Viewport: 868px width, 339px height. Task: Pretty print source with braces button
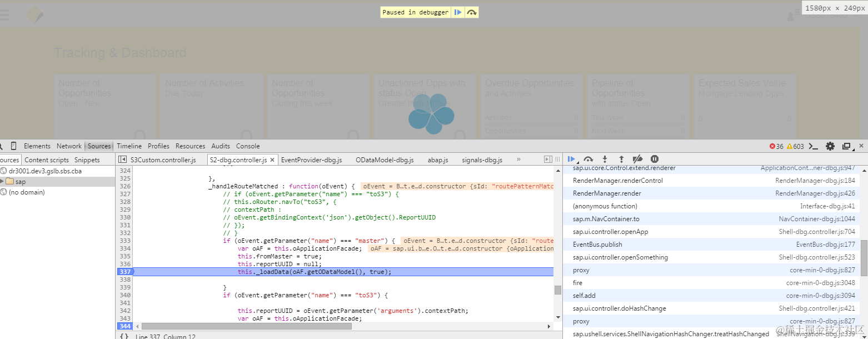tap(124, 336)
